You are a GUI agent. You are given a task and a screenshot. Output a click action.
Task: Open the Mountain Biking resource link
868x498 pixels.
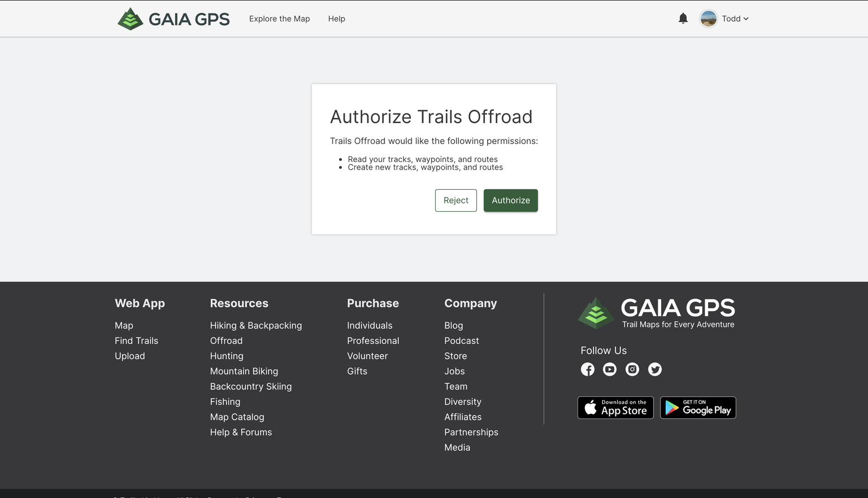[x=244, y=372]
